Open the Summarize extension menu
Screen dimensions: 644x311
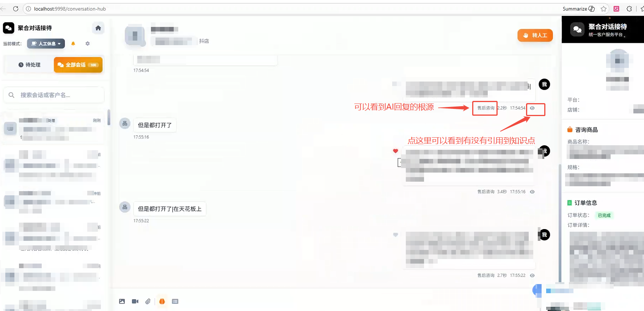click(579, 9)
